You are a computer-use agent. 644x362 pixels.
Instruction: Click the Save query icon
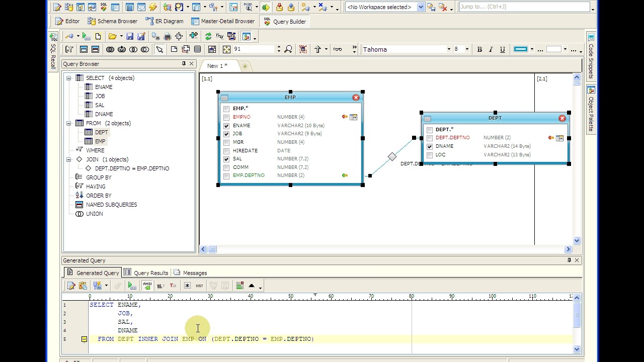[x=130, y=36]
